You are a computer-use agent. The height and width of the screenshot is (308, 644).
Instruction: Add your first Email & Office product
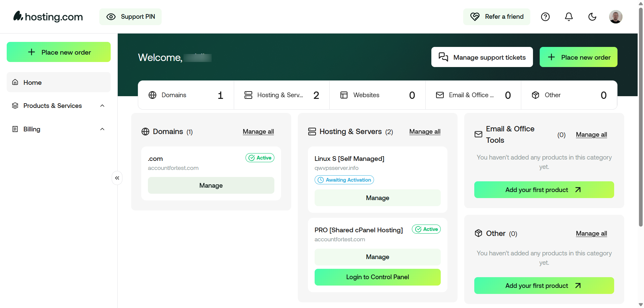click(544, 190)
